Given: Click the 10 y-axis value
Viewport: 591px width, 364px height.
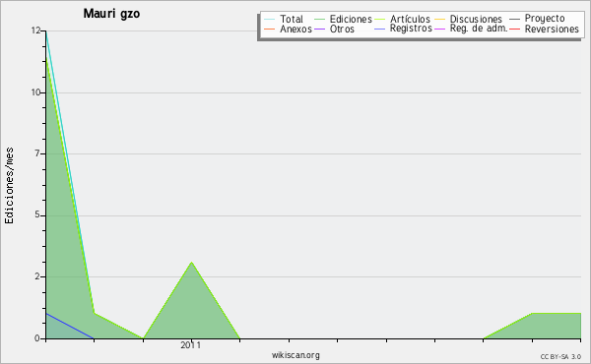Looking at the screenshot, I should (35, 92).
